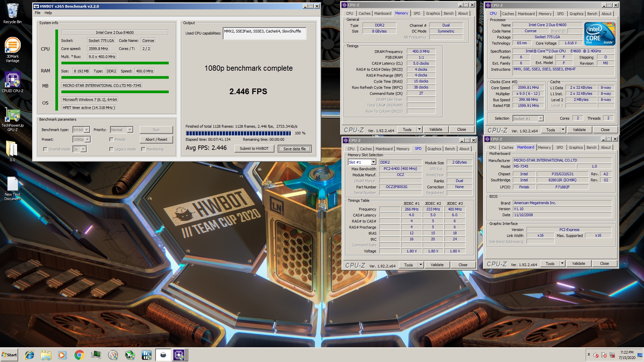644x362 pixels.
Task: Open the green X-shaped taskbar icon
Action: [130, 355]
